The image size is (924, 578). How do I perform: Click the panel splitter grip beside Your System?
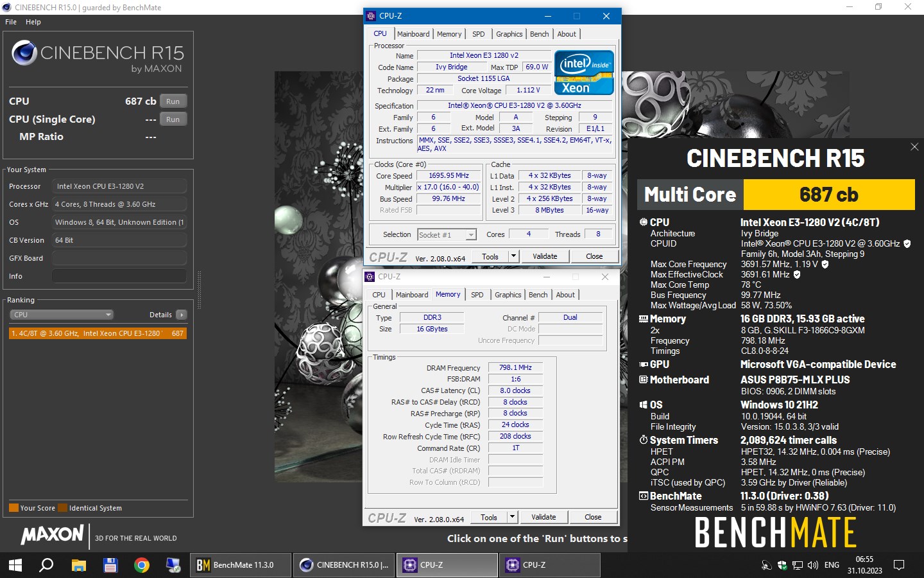(x=199, y=290)
